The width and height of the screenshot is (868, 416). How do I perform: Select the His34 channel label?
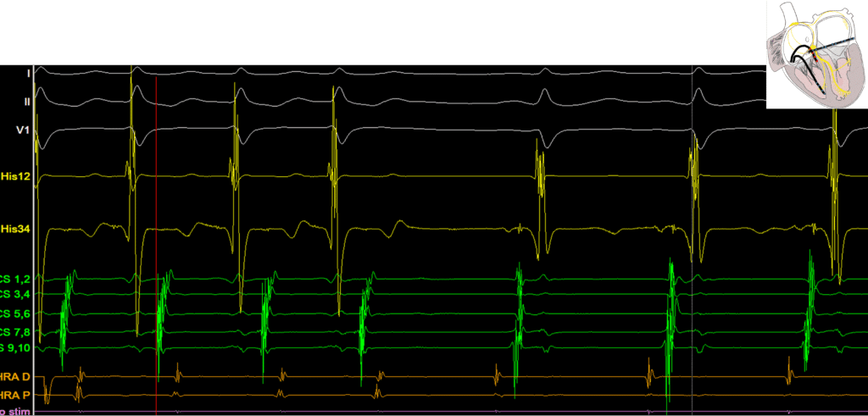pos(17,228)
